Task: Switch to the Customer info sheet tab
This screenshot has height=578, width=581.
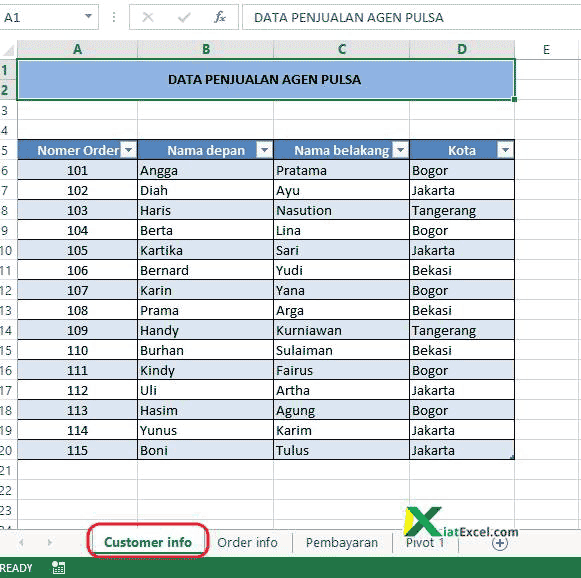Action: (148, 542)
